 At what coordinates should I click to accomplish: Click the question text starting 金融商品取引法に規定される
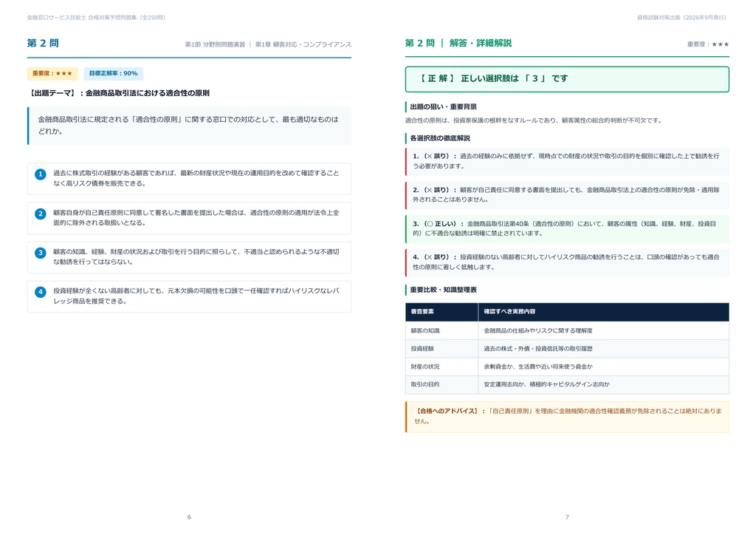[189, 126]
